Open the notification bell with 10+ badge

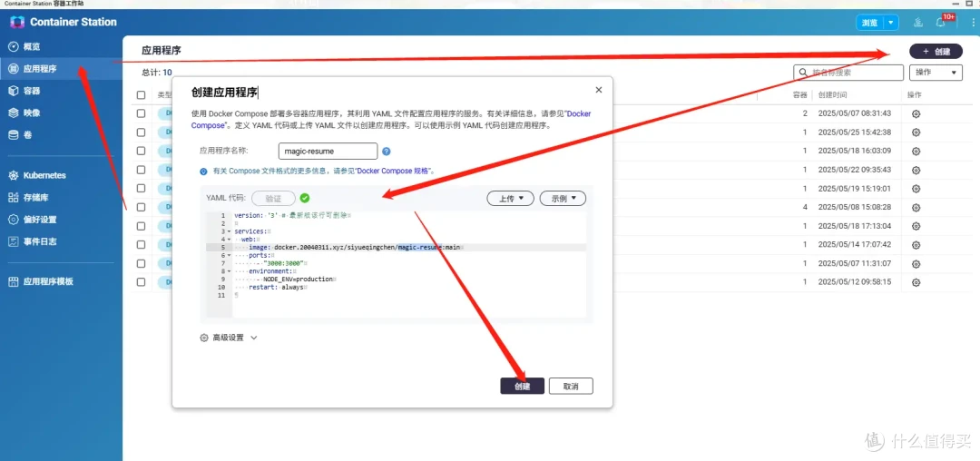tap(941, 23)
